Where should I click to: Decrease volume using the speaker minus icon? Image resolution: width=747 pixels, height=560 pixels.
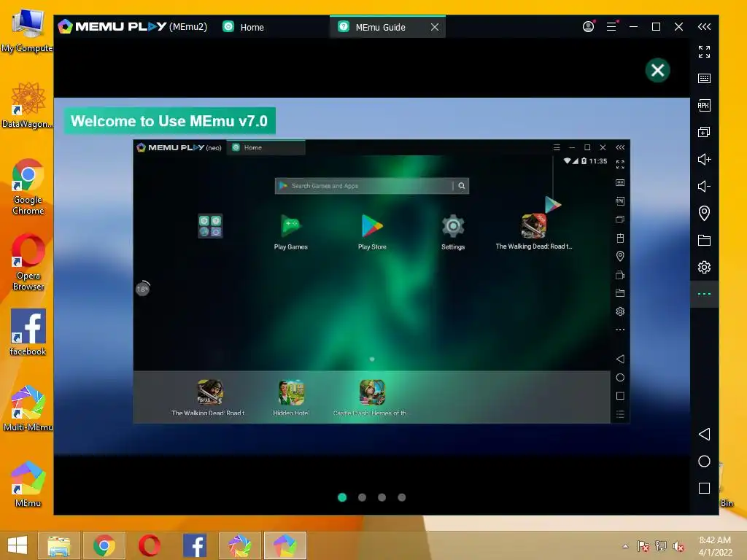(x=704, y=186)
